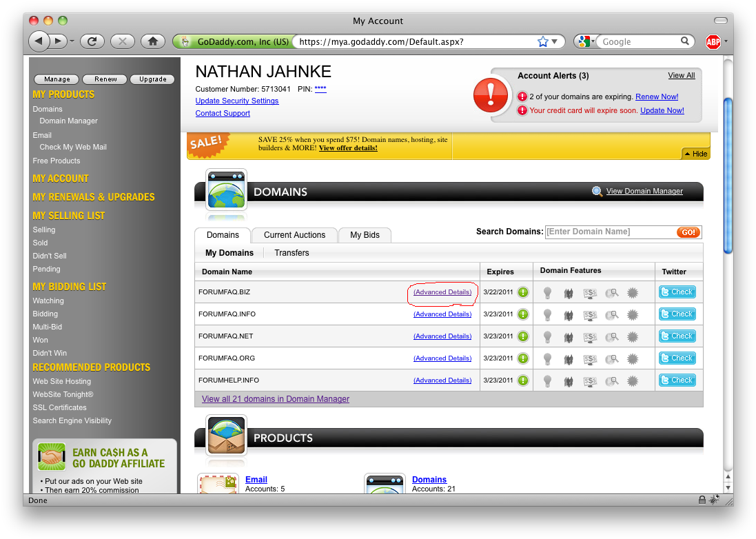This screenshot has width=756, height=539.
Task: Click the scrollbar down arrow
Action: click(728, 488)
